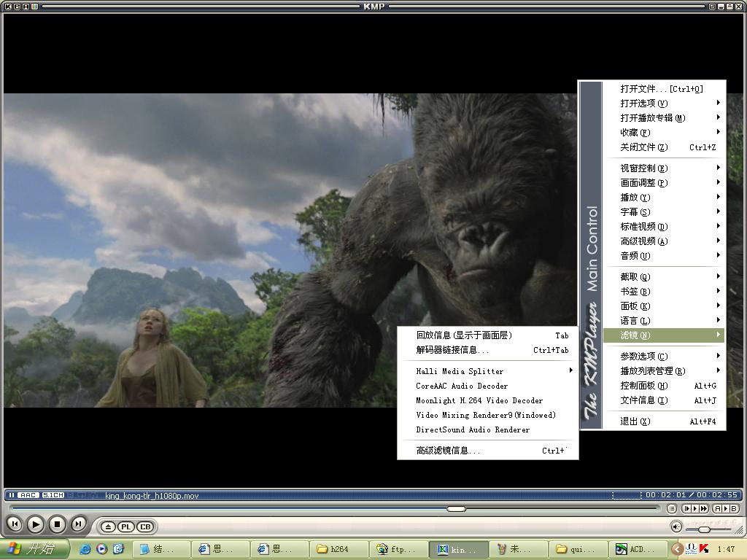747x560 pixels.
Task: Click the highlighted 滤镜(N) menu item
Action: pyautogui.click(x=664, y=335)
